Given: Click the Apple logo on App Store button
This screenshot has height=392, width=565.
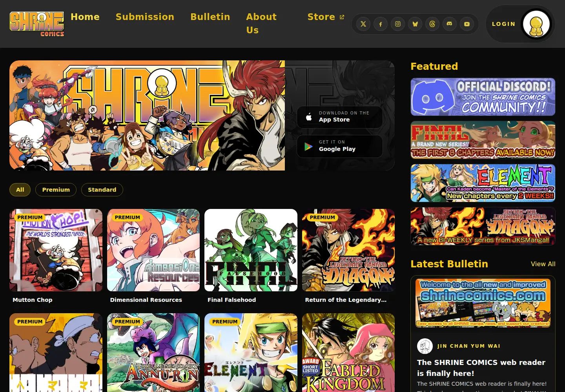Looking at the screenshot, I should 309,117.
